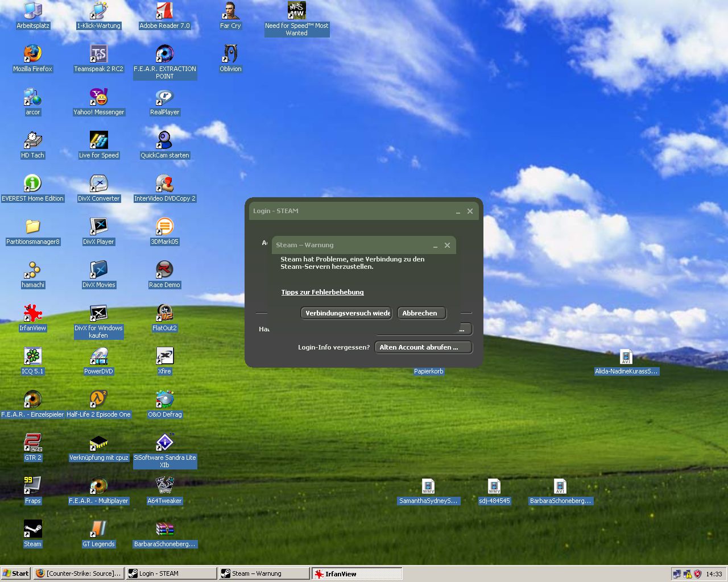Select Need for Speed Most Wanted icon
The height and width of the screenshot is (582, 728).
click(296, 19)
